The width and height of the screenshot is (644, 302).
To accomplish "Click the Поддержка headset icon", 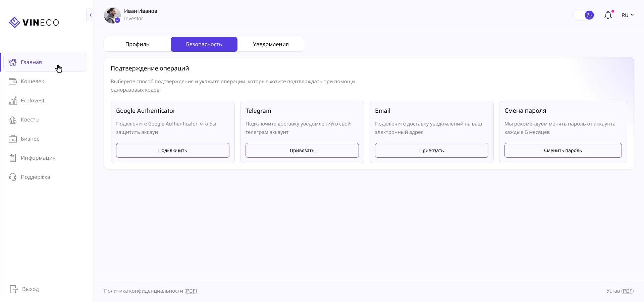I will tap(13, 177).
